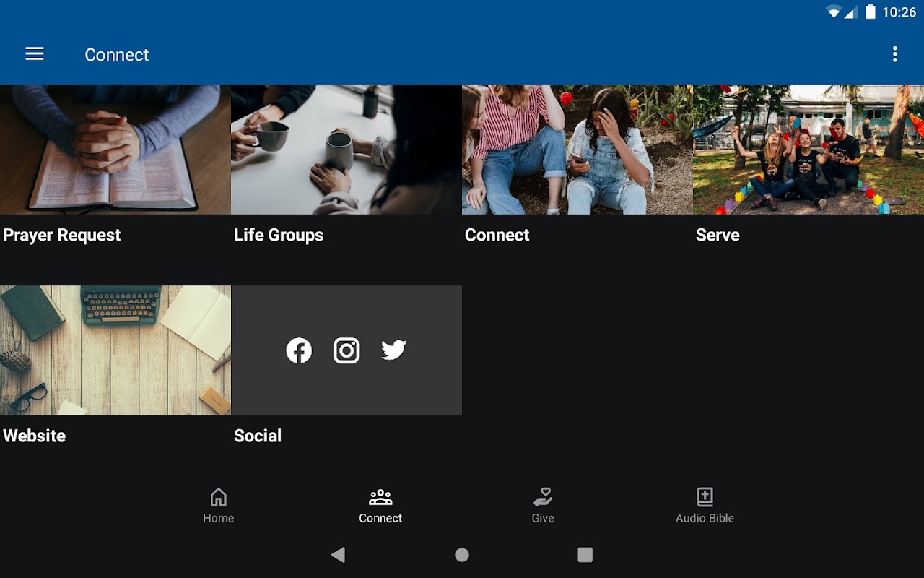Open the Serve card park photo
The image size is (924, 578).
[x=808, y=150]
